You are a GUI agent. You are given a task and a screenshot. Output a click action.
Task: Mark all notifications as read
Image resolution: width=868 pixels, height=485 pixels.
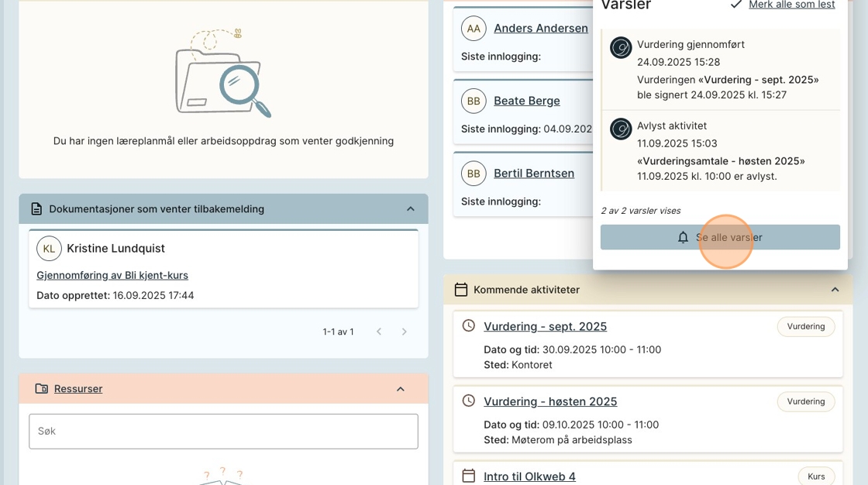(x=790, y=5)
